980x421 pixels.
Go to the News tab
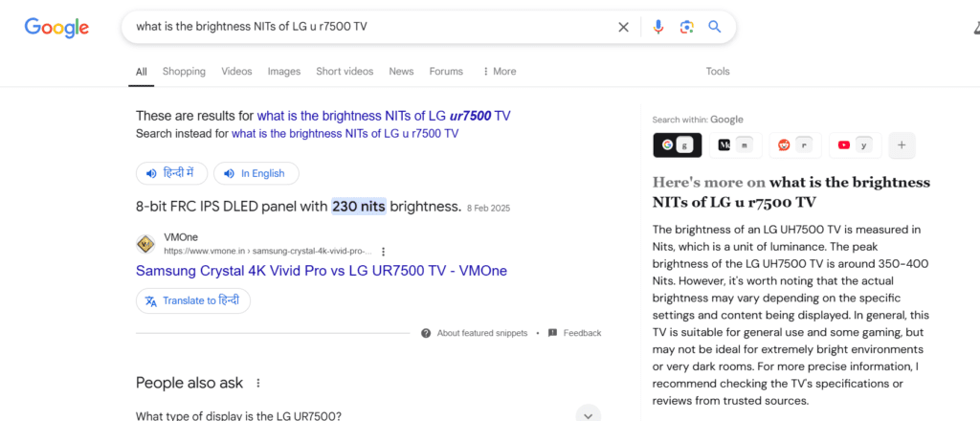point(401,71)
